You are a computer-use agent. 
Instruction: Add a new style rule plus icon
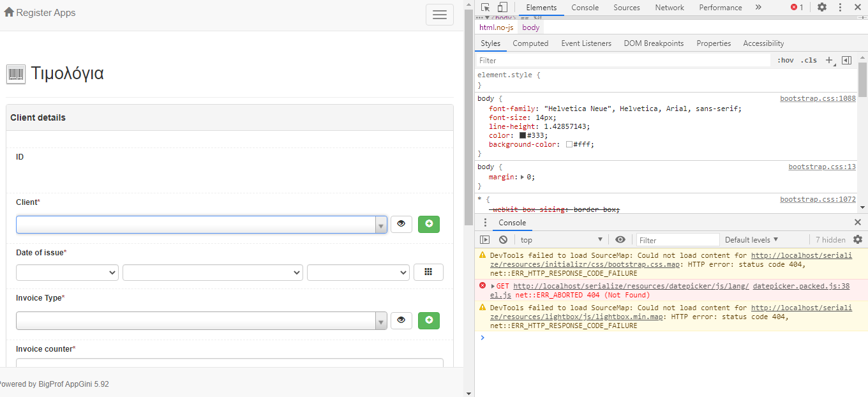click(x=829, y=61)
